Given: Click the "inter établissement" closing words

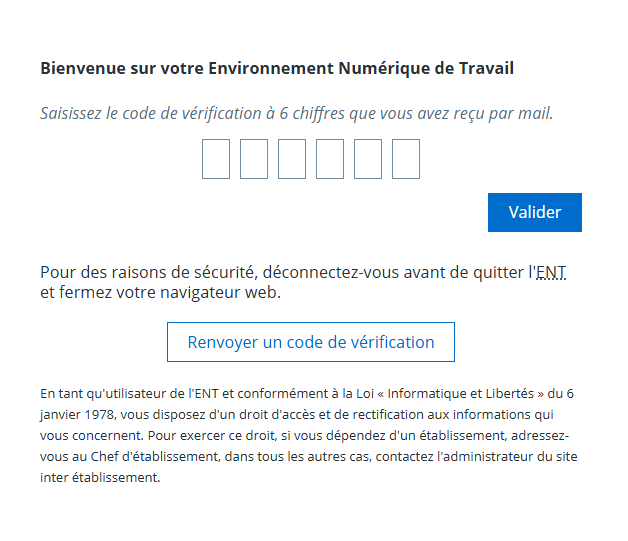Looking at the screenshot, I should pyautogui.click(x=99, y=477).
